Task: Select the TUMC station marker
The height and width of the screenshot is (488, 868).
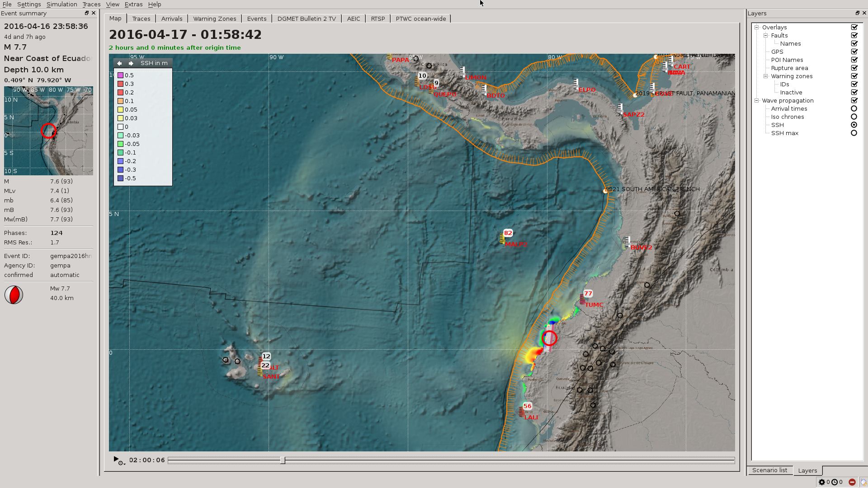Action: coord(582,299)
